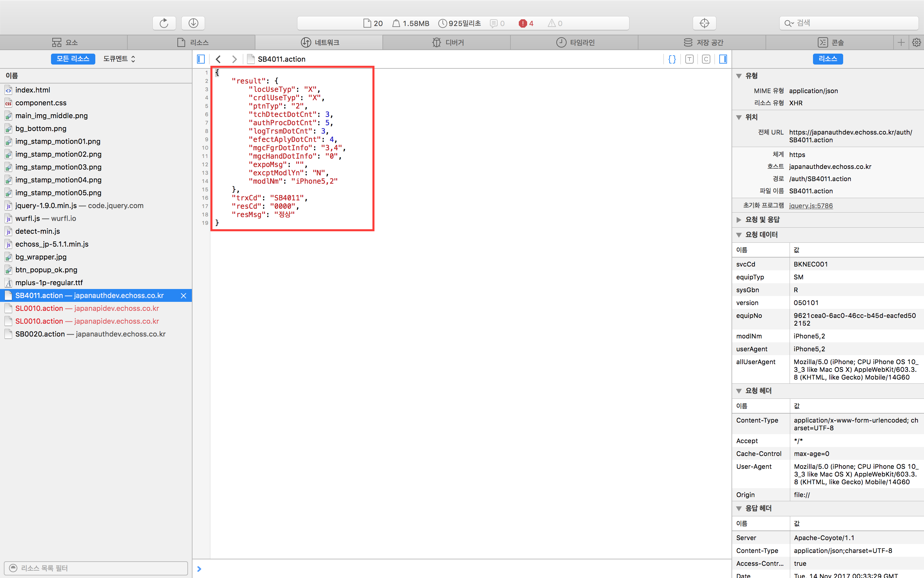Add a new tab with plus icon
This screenshot has height=578, width=924.
[901, 42]
